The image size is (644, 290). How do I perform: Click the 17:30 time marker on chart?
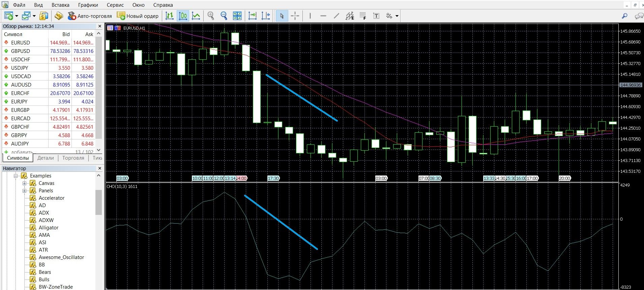273,179
